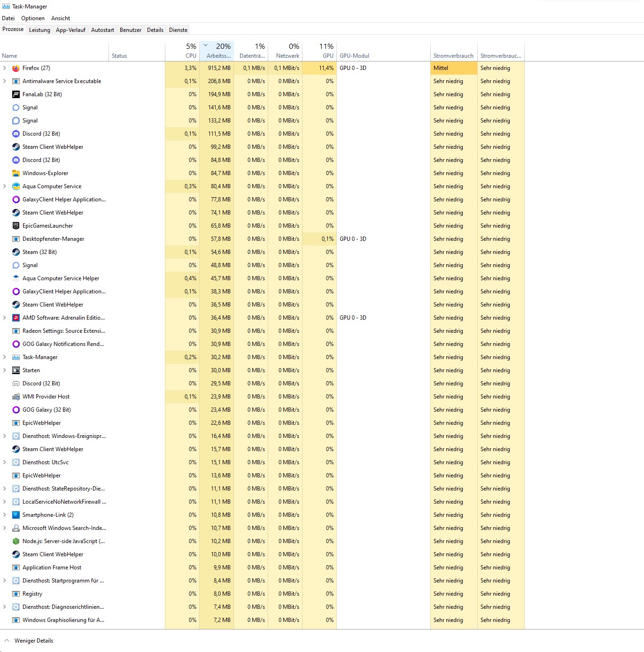
Task: Expand the Antimalware Service Executable row
Action: [5, 81]
